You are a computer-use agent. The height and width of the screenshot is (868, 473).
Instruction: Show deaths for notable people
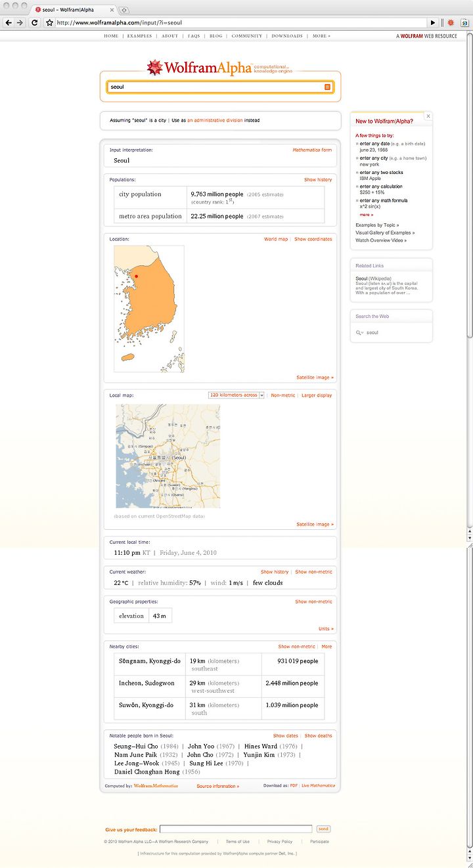[x=318, y=736]
